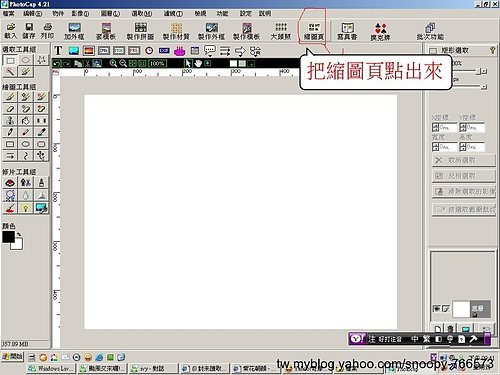The image size is (500, 375).
Task: Select the Text tool T icon
Action: pos(58,51)
